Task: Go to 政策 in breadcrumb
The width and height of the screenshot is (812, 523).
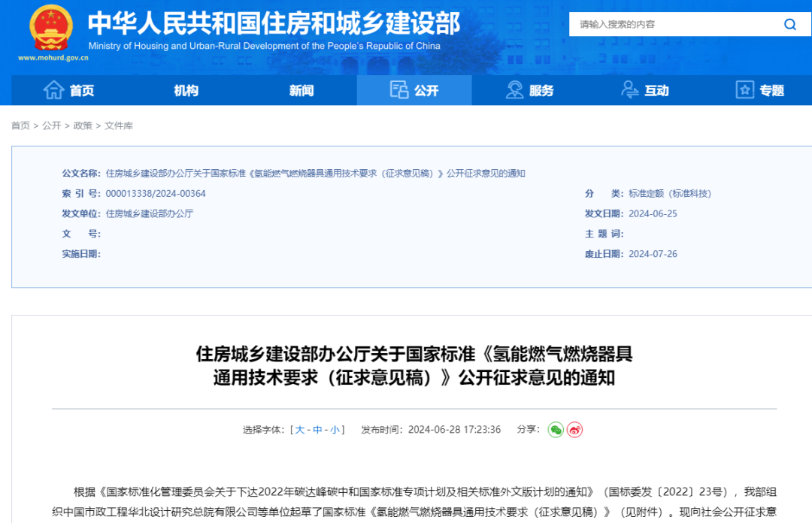Action: coord(83,125)
